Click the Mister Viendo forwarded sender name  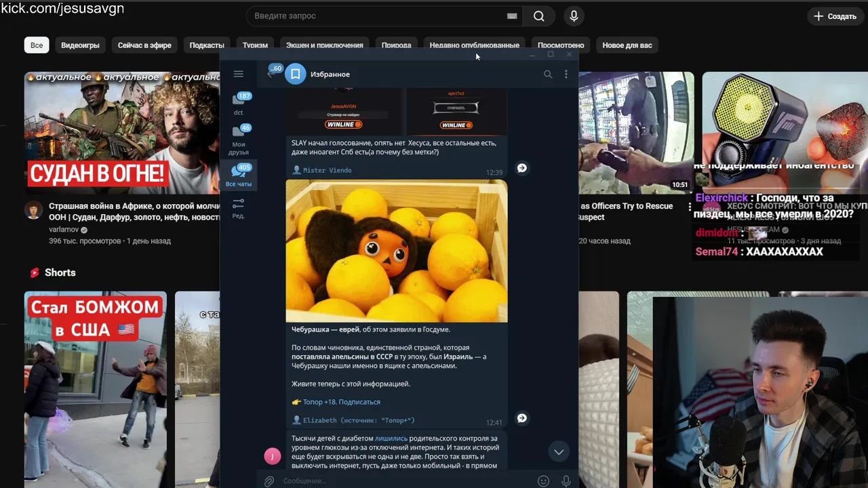coord(327,170)
